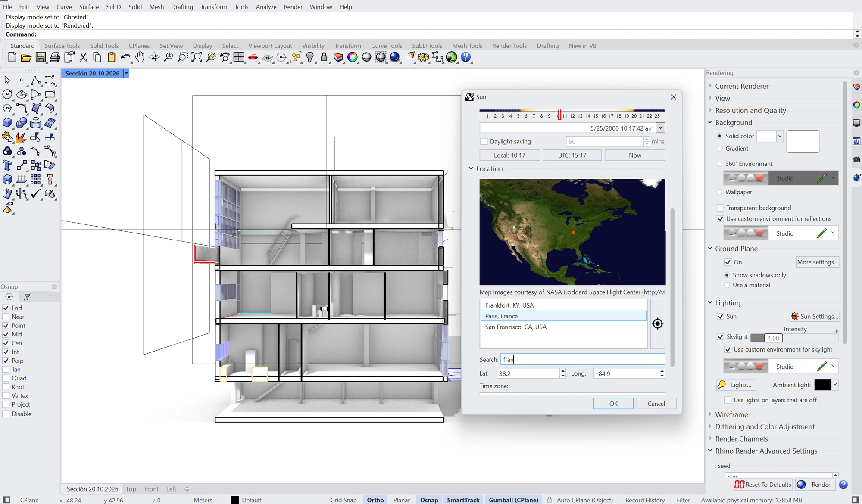The width and height of the screenshot is (862, 504).
Task: Confirm the Sun dialog with OK
Action: tap(613, 404)
